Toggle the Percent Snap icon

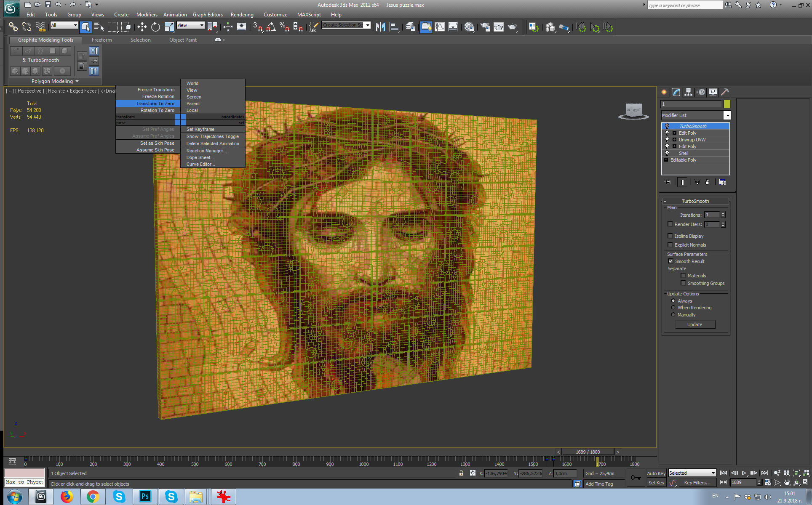pyautogui.click(x=284, y=27)
